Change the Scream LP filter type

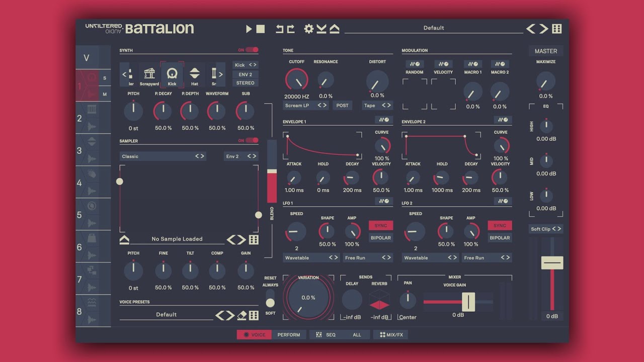[x=306, y=106]
